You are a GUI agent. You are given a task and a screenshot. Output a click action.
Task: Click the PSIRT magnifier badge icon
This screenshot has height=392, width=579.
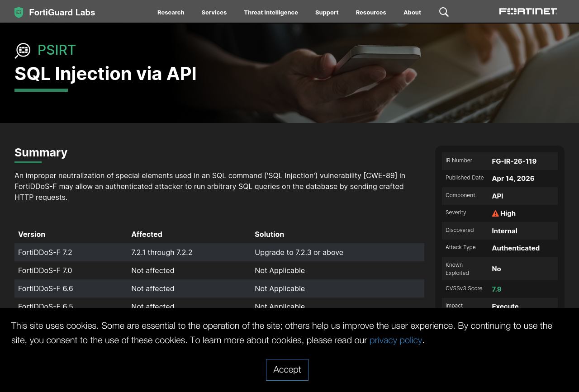click(x=22, y=51)
